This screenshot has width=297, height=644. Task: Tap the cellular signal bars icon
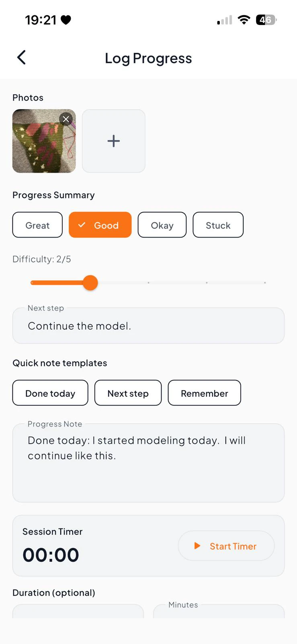tap(225, 20)
